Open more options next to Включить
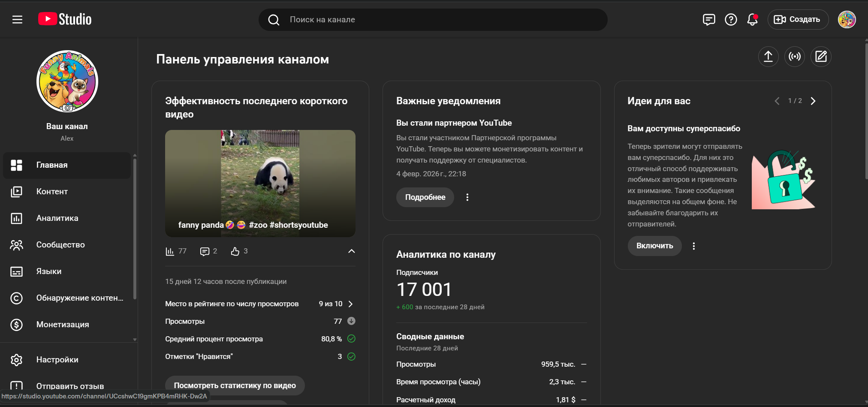The image size is (868, 407). pyautogui.click(x=694, y=246)
